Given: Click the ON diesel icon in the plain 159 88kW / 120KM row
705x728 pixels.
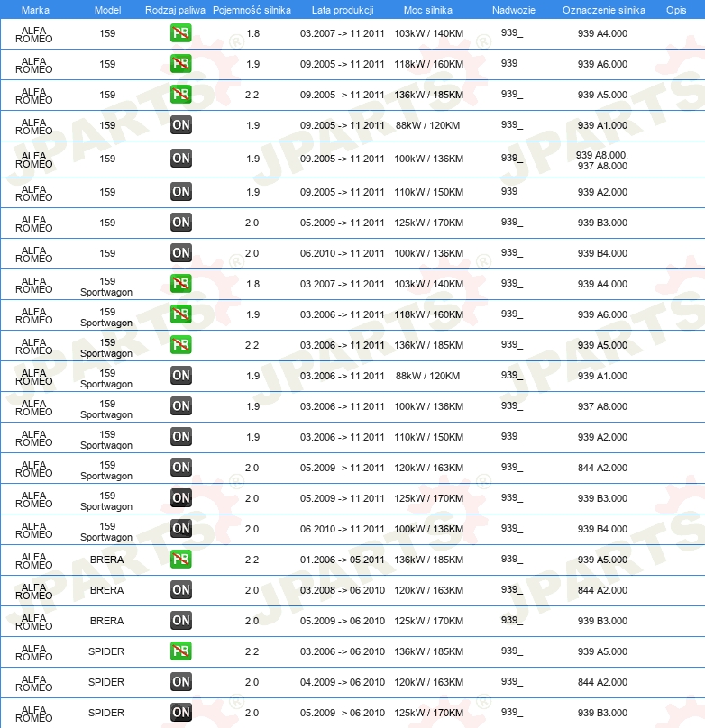Looking at the screenshot, I should [x=181, y=125].
